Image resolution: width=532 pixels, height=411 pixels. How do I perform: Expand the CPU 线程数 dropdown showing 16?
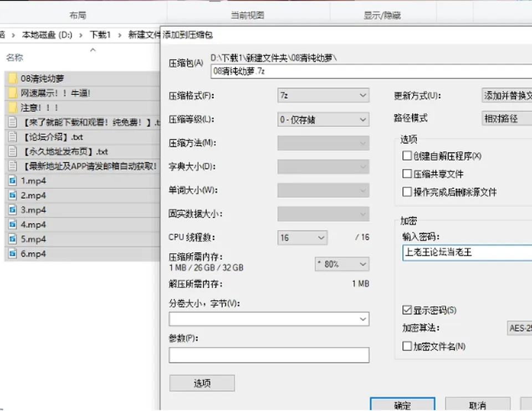coord(303,238)
